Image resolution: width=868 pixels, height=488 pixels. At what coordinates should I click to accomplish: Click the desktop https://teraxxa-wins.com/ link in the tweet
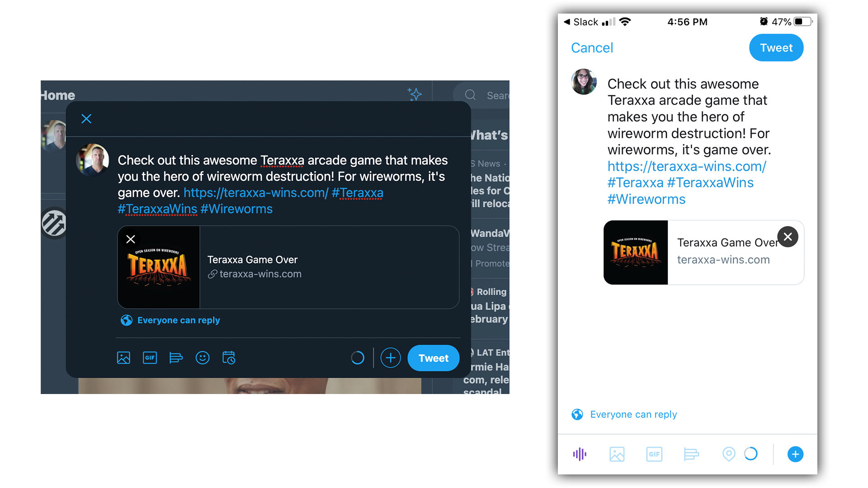[x=256, y=193]
